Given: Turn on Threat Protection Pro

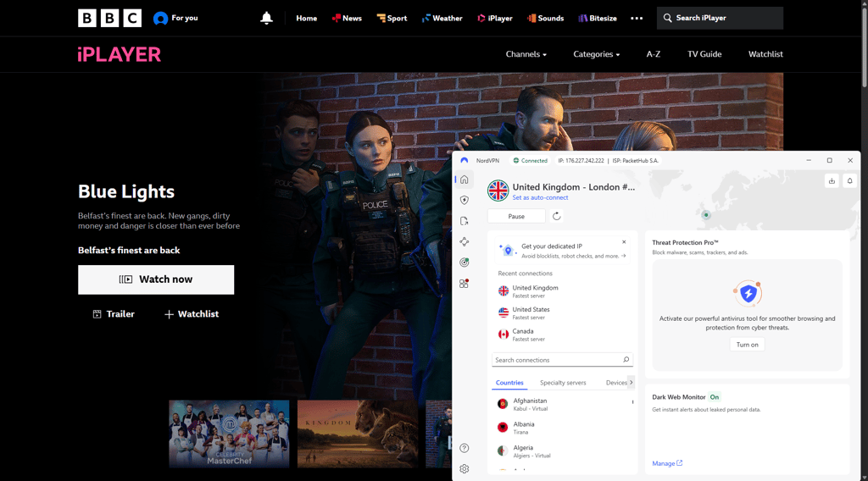Looking at the screenshot, I should click(x=747, y=345).
